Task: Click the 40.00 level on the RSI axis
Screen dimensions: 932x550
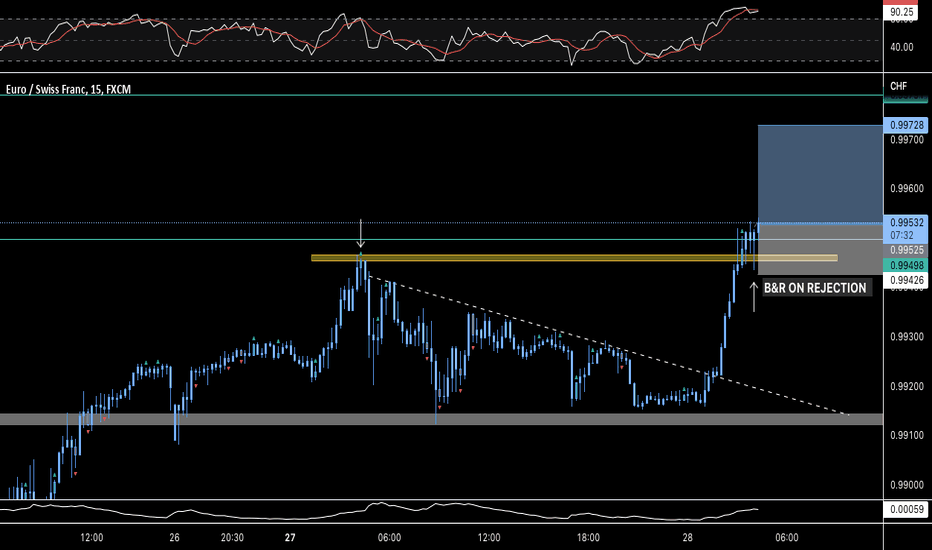Action: 902,47
